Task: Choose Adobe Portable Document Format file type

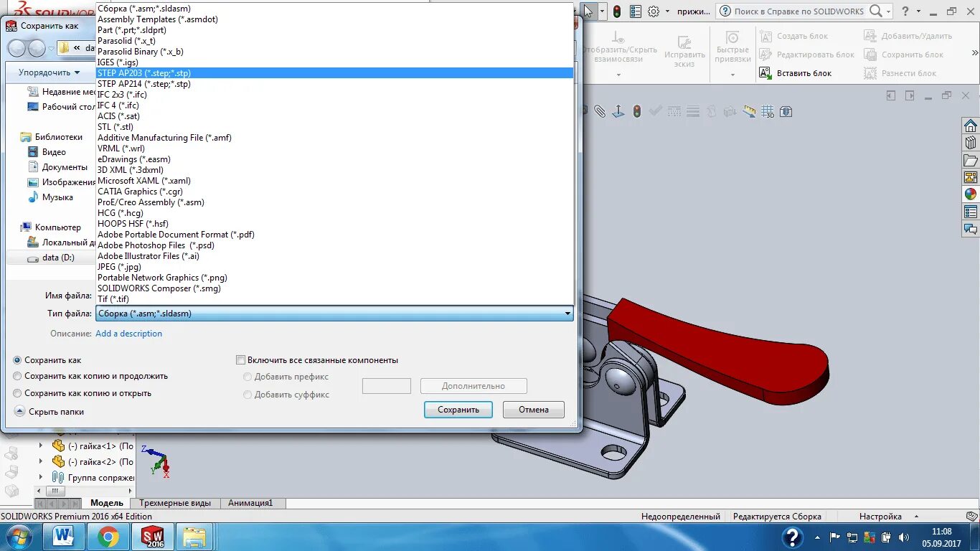Action: click(x=334, y=235)
